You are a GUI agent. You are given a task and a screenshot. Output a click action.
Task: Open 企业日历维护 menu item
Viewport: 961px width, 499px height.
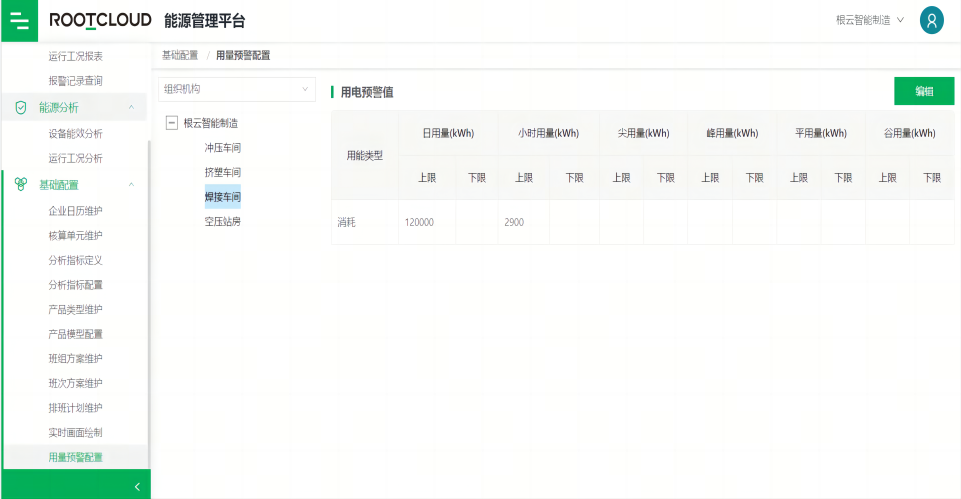pos(75,211)
